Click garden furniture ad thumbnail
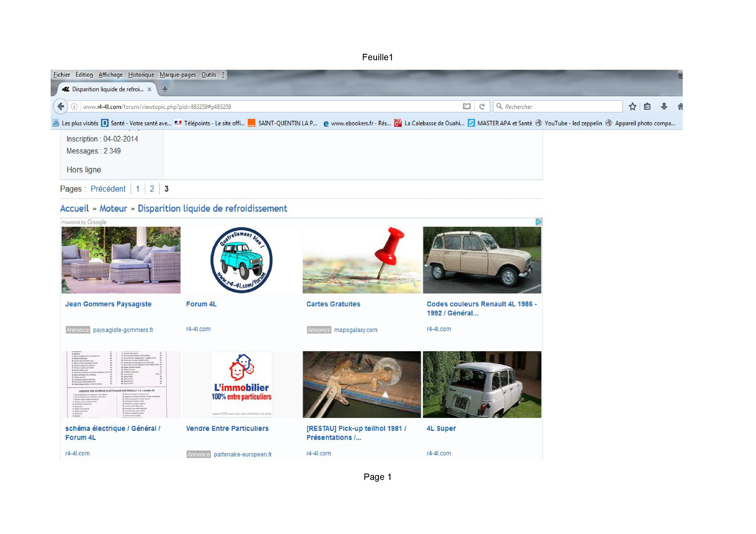The image size is (756, 534). tap(121, 260)
